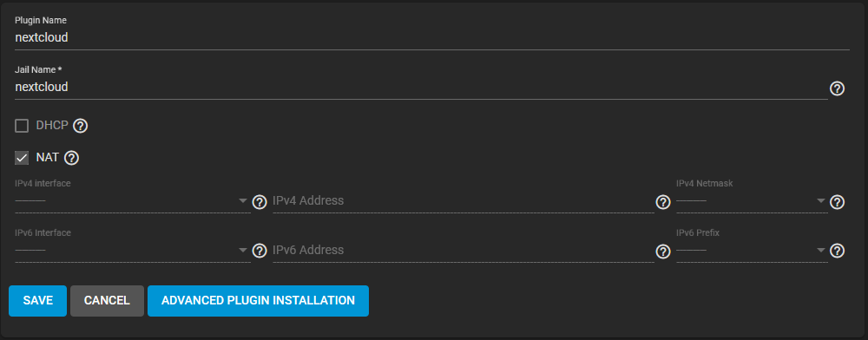868x340 pixels.
Task: Expand the IPv6 Prefix dropdown
Action: (x=752, y=250)
